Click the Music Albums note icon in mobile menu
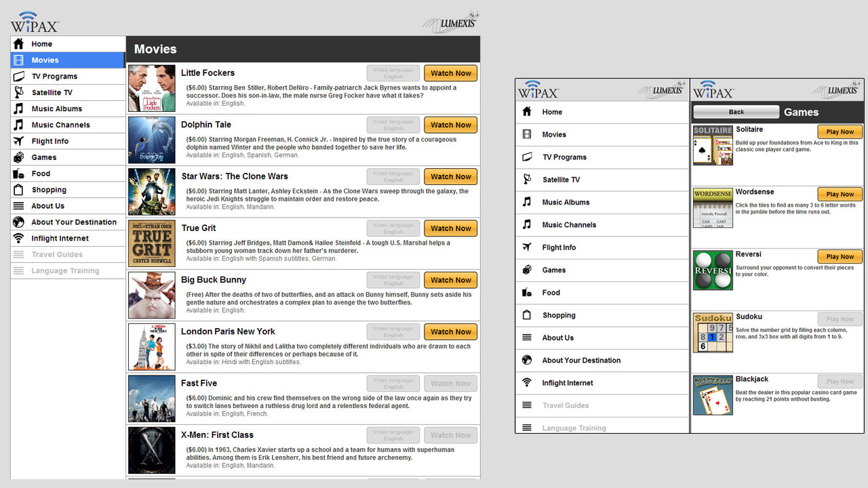 527,202
